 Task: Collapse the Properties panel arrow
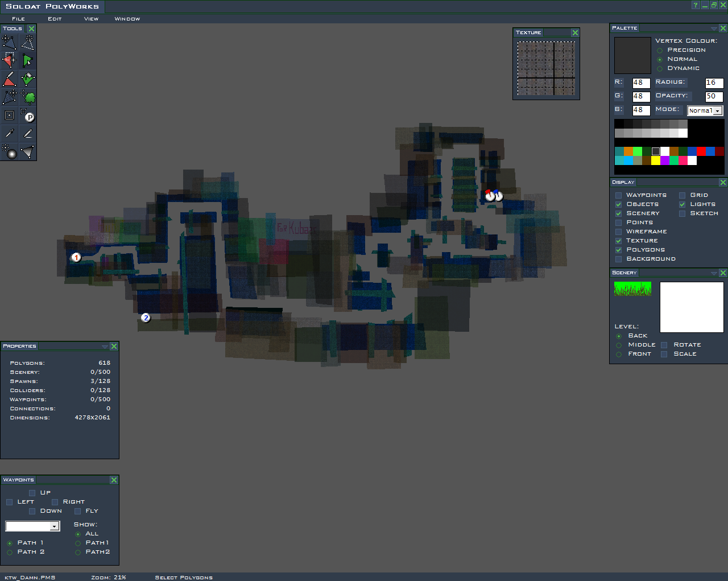tap(105, 347)
